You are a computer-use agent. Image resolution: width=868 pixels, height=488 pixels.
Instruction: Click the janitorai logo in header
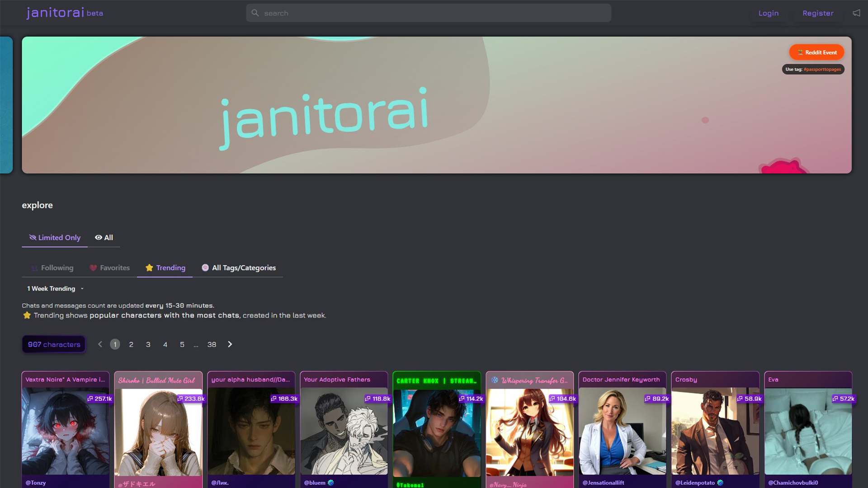[65, 13]
